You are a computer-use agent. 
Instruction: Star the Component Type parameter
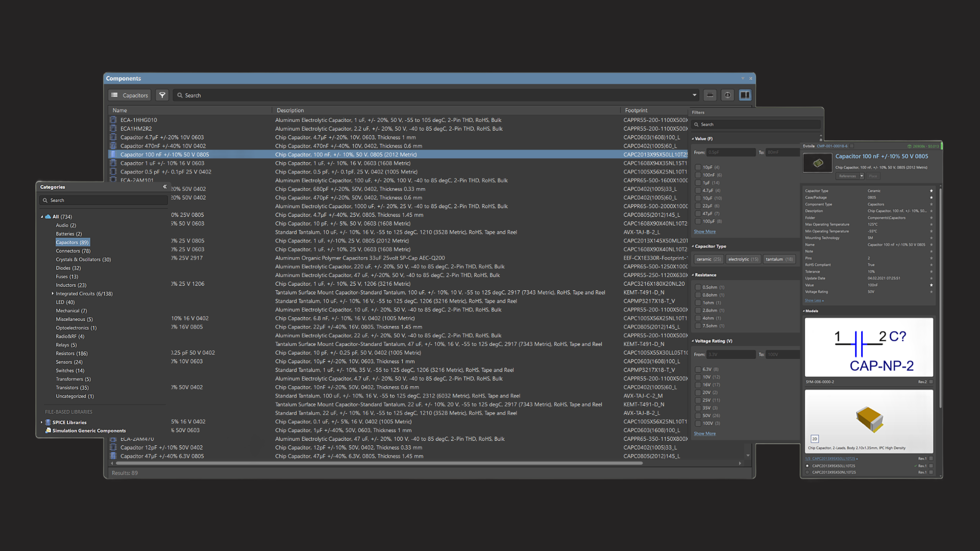point(931,204)
